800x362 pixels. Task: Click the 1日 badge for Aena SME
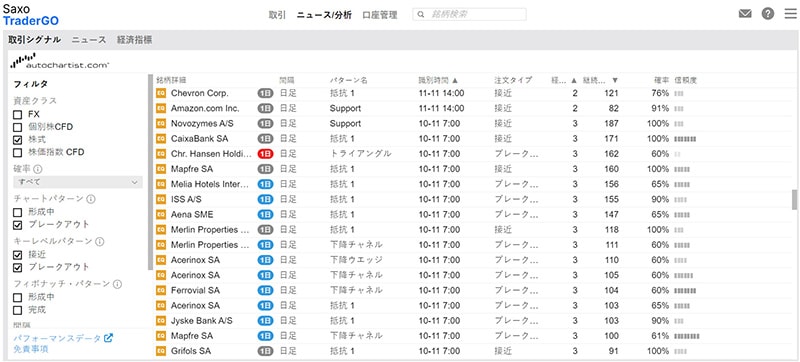point(265,215)
